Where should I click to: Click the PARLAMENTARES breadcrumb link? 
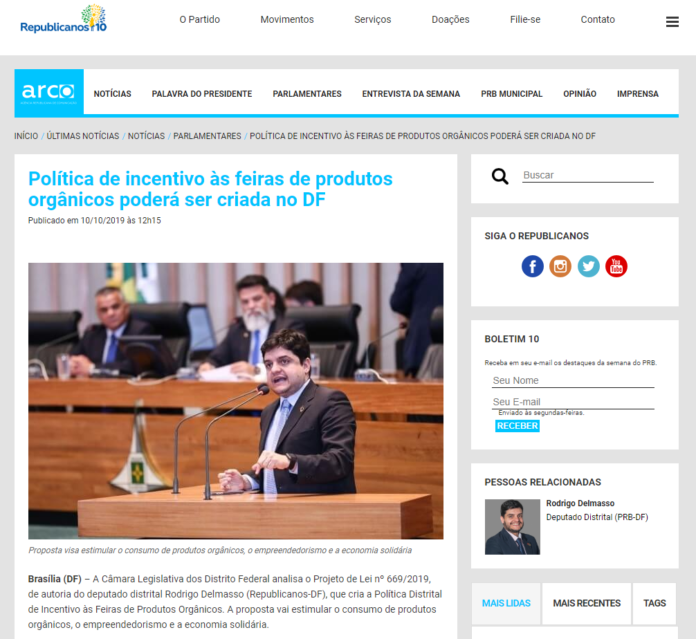click(207, 136)
